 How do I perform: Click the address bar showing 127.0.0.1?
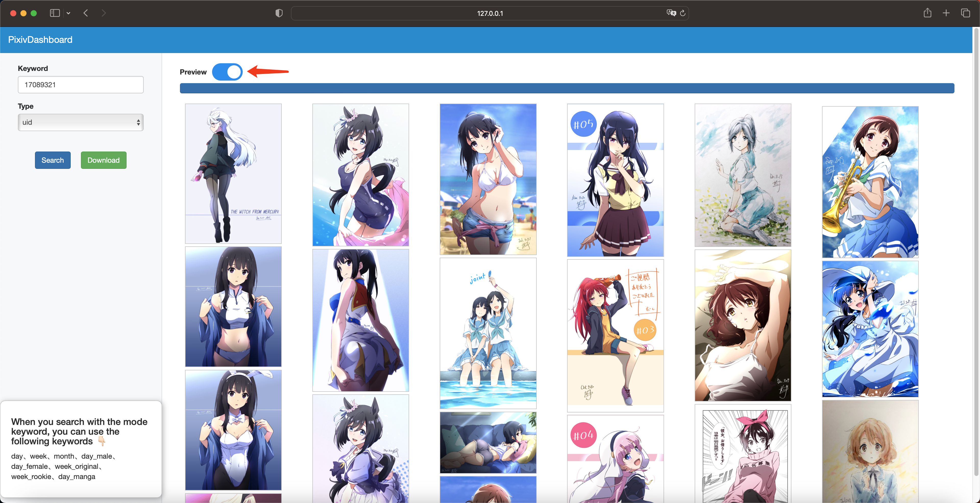tap(490, 13)
